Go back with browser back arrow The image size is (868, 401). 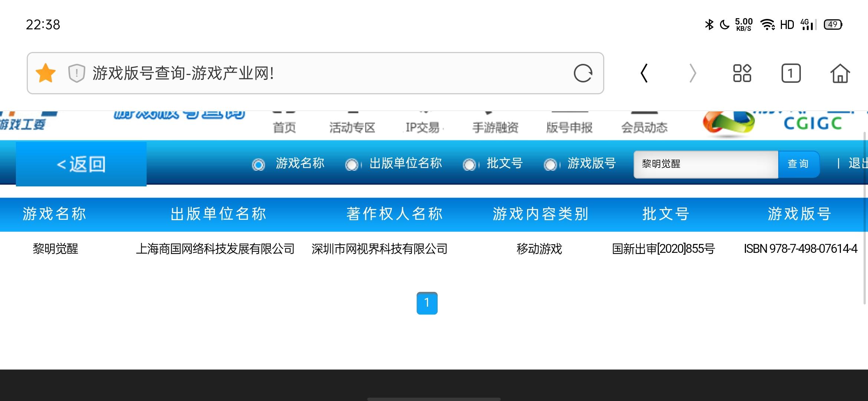tap(644, 73)
